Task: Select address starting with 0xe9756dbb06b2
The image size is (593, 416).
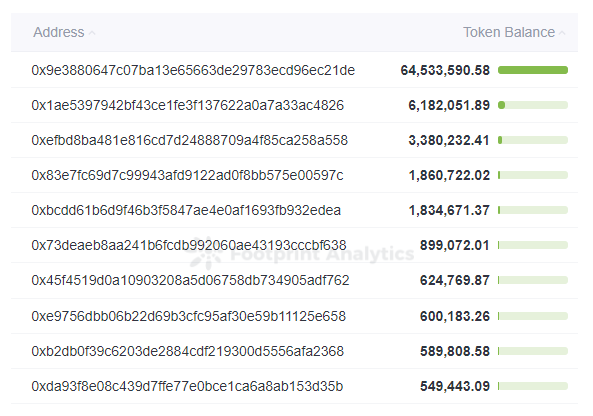Action: click(x=188, y=316)
